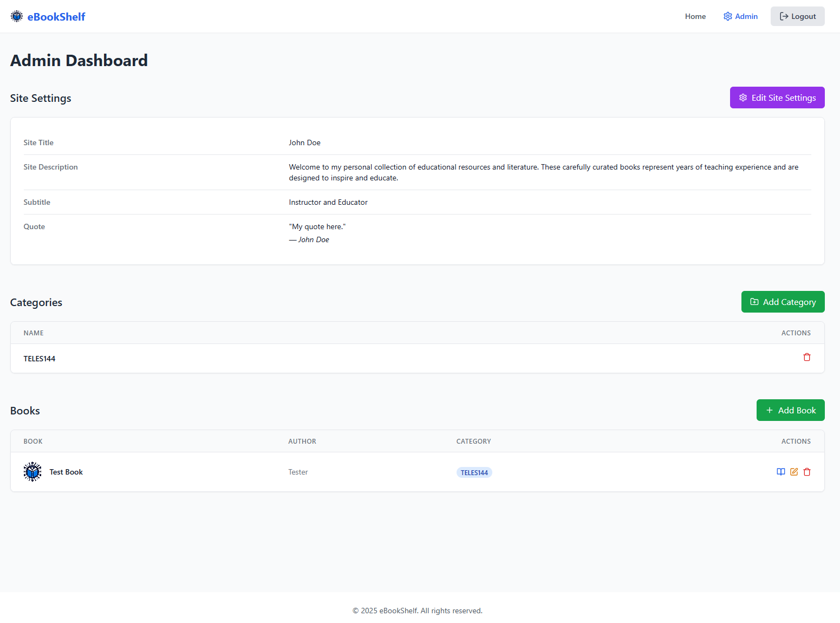This screenshot has height=623, width=840.
Task: Click the AUTHOR column header
Action: tap(302, 442)
